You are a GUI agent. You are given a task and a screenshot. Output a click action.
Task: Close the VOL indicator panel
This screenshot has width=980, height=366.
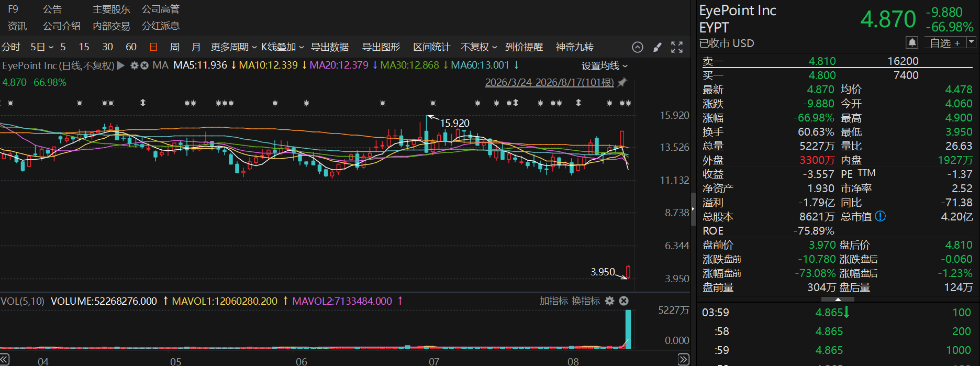623,301
